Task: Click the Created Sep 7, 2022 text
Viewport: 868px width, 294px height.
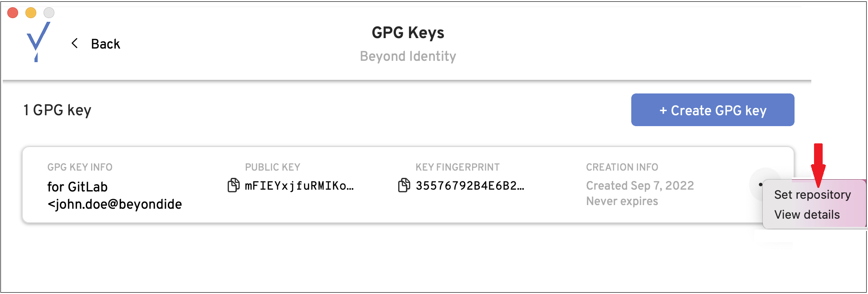Action: coord(639,186)
